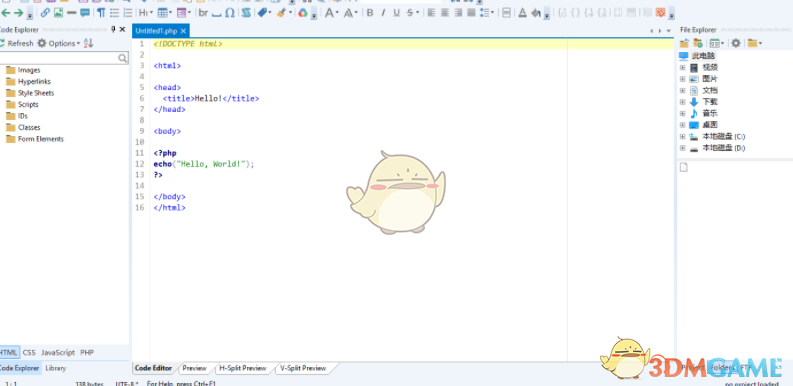The image size is (793, 386).
Task: Go forward with the green right arrow
Action: coord(18,13)
